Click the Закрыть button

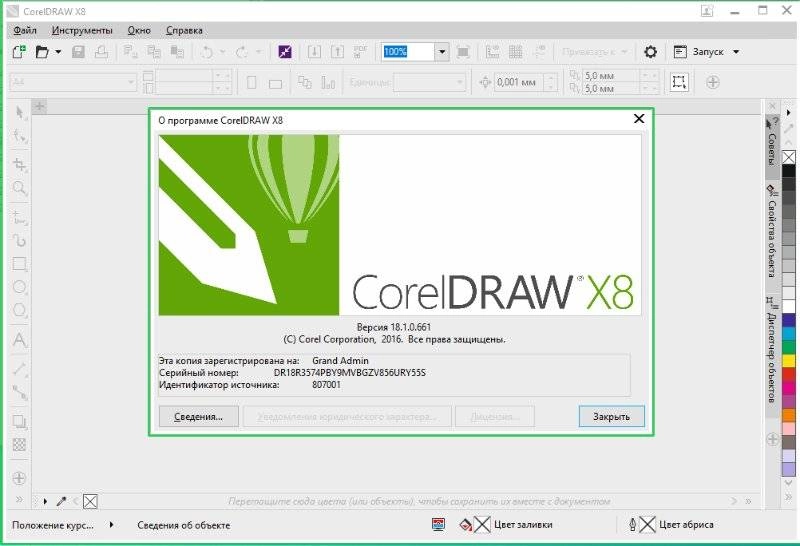611,416
